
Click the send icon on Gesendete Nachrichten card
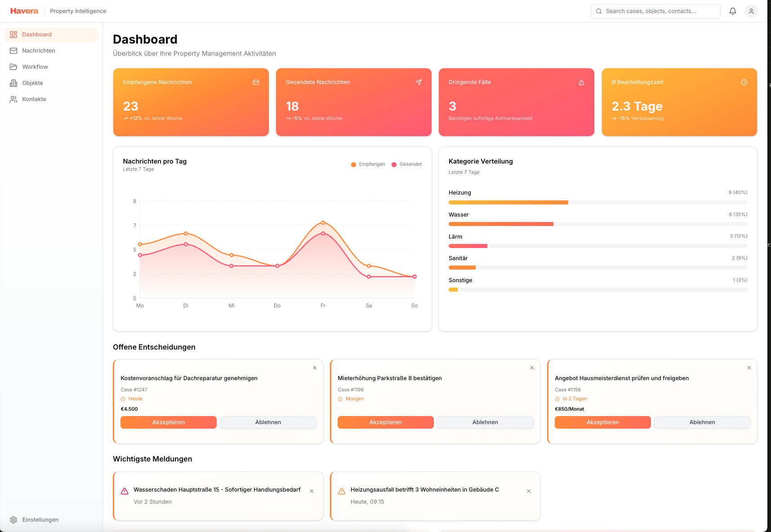pos(419,82)
